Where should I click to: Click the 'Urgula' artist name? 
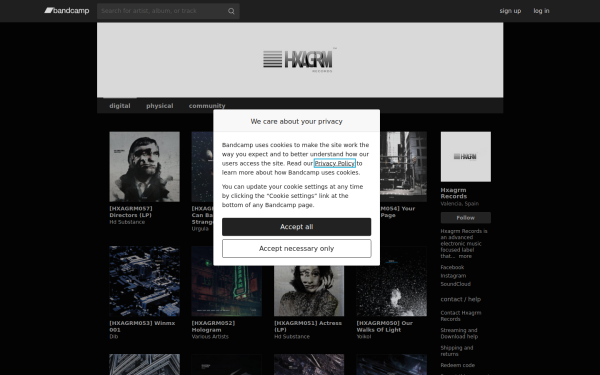coord(200,229)
